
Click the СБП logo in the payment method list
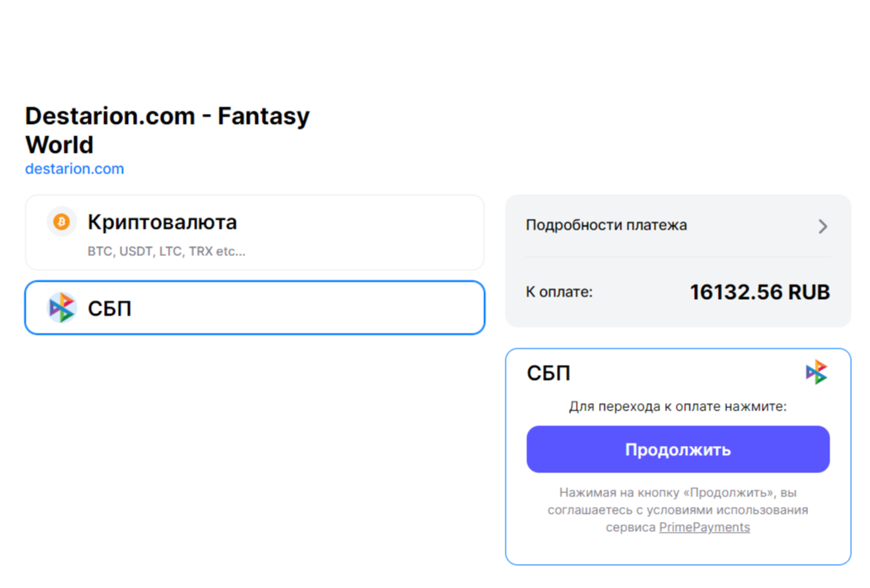point(62,308)
